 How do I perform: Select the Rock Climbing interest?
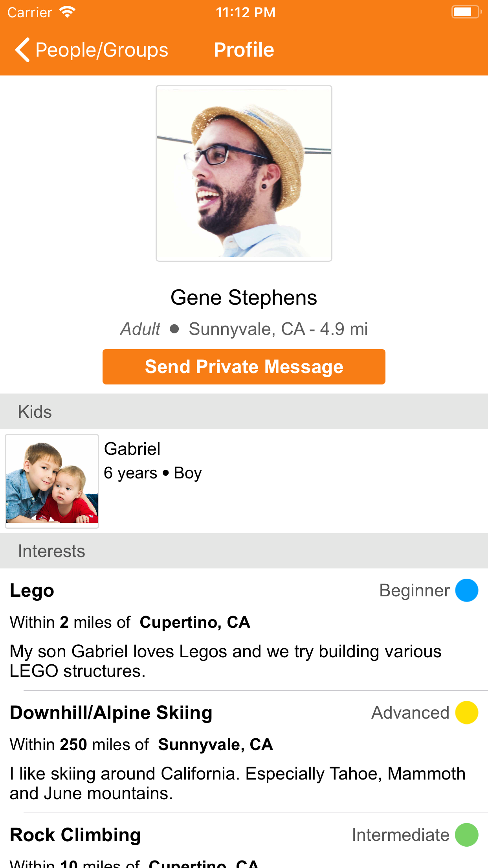coord(75,835)
